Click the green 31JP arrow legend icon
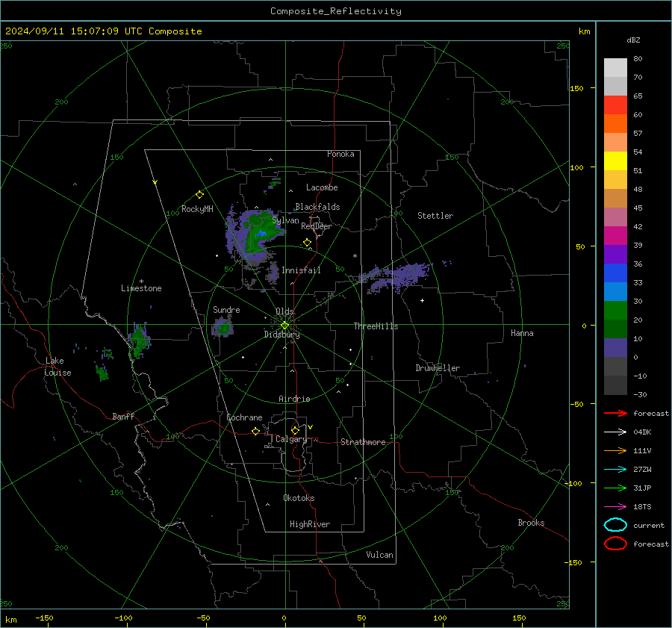Image resolution: width=672 pixels, height=628 pixels. tap(615, 488)
